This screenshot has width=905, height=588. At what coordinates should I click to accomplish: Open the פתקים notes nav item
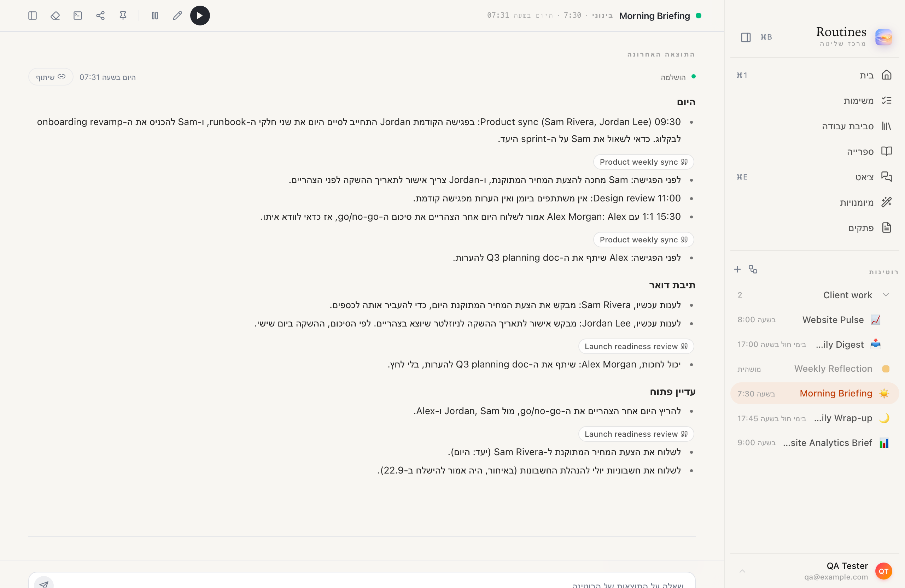(x=814, y=228)
